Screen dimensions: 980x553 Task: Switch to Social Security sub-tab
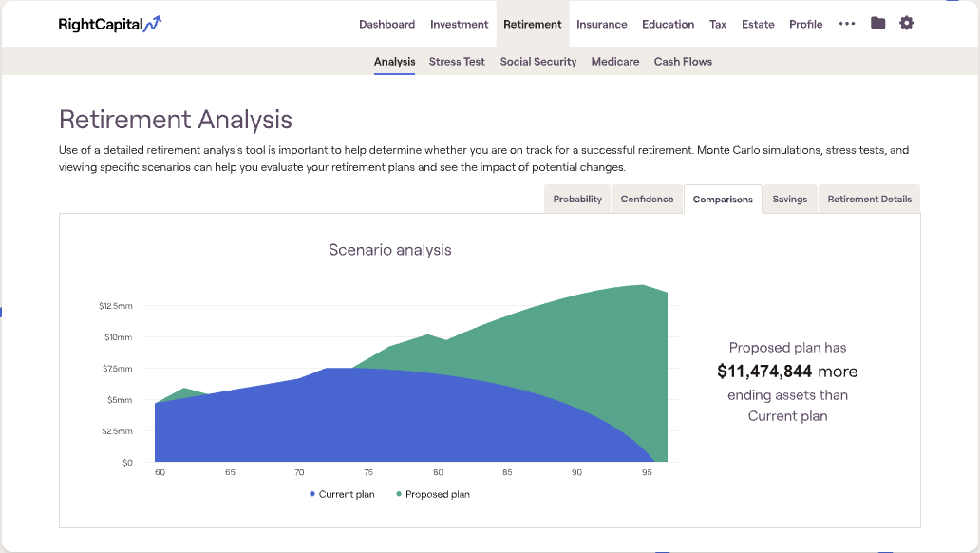click(538, 62)
